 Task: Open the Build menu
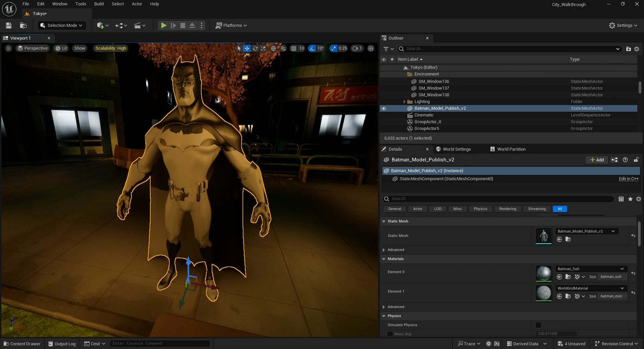(99, 4)
